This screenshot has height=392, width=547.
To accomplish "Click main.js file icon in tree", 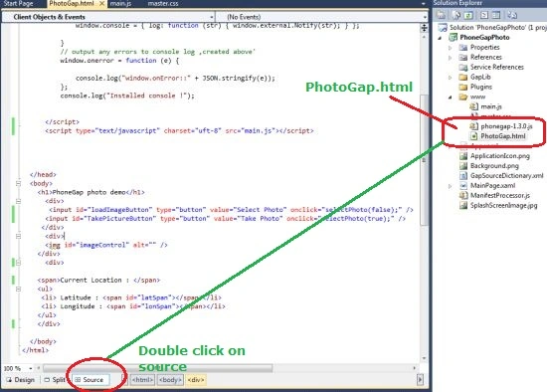I will tap(473, 106).
